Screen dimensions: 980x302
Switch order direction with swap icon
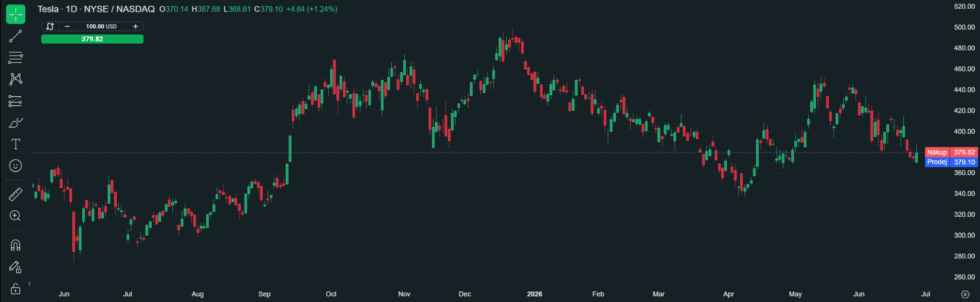point(50,26)
